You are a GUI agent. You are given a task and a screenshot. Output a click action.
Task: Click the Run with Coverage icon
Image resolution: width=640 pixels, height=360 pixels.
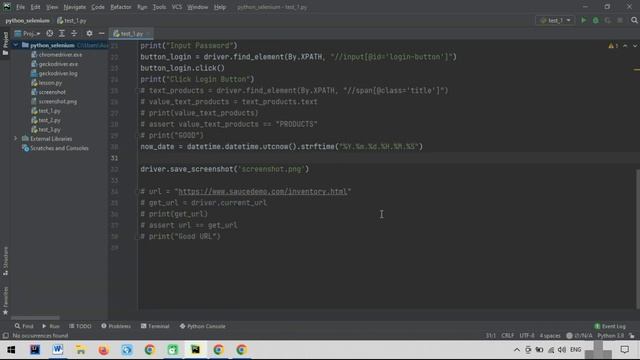[608, 20]
